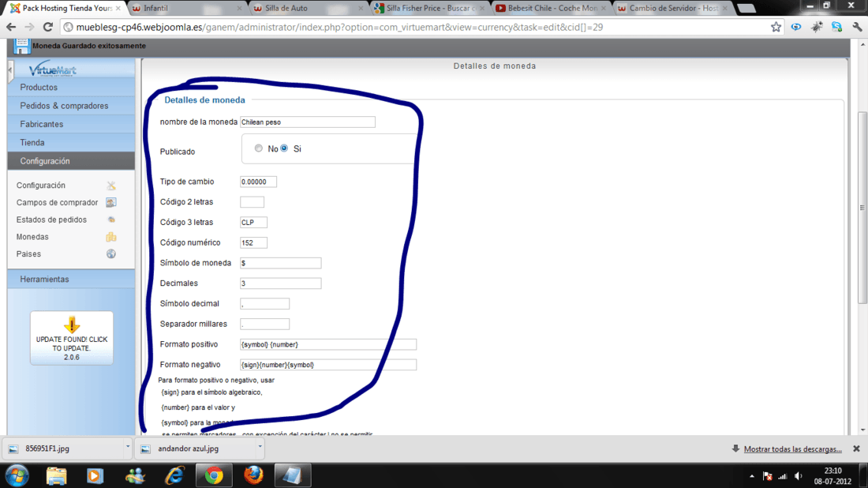Select the No option for Publicado

(x=259, y=148)
